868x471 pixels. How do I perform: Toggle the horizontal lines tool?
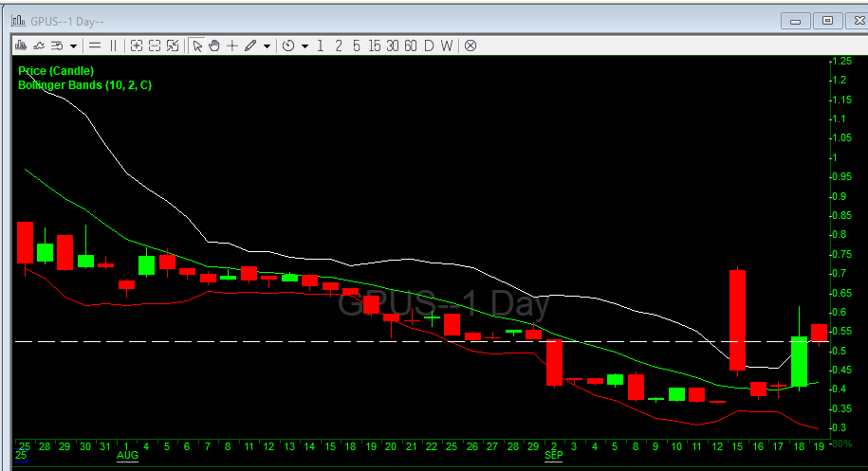pos(95,45)
